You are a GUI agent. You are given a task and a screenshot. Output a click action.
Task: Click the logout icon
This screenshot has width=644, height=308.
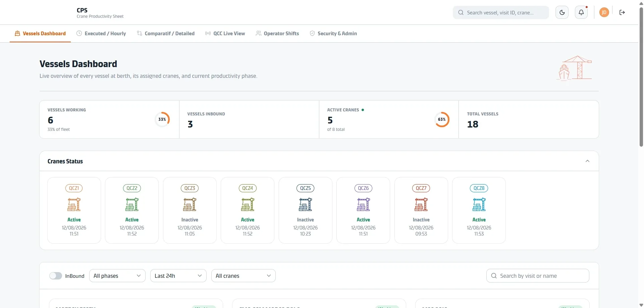[622, 12]
